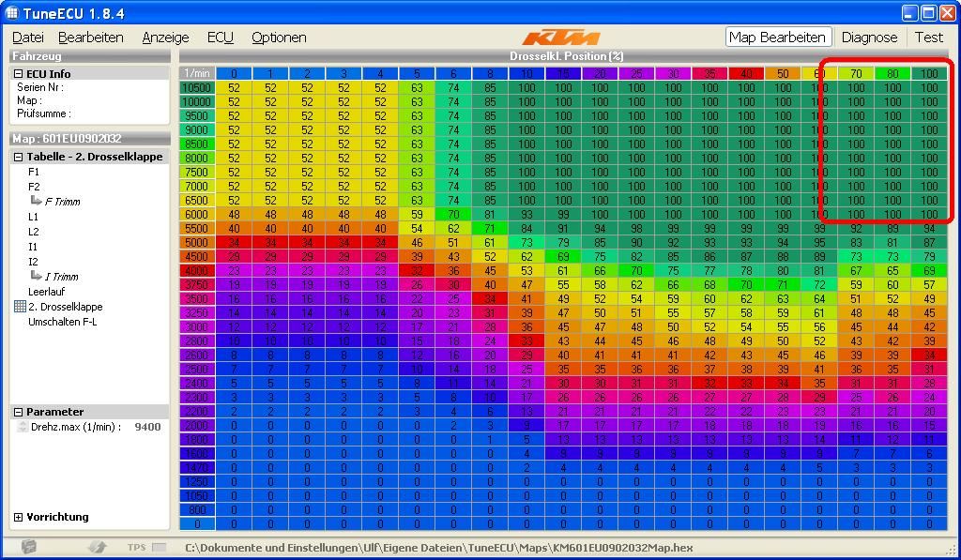This screenshot has width=961, height=560.
Task: Click the arrow icon next to I Trimm
Action: pos(36,277)
